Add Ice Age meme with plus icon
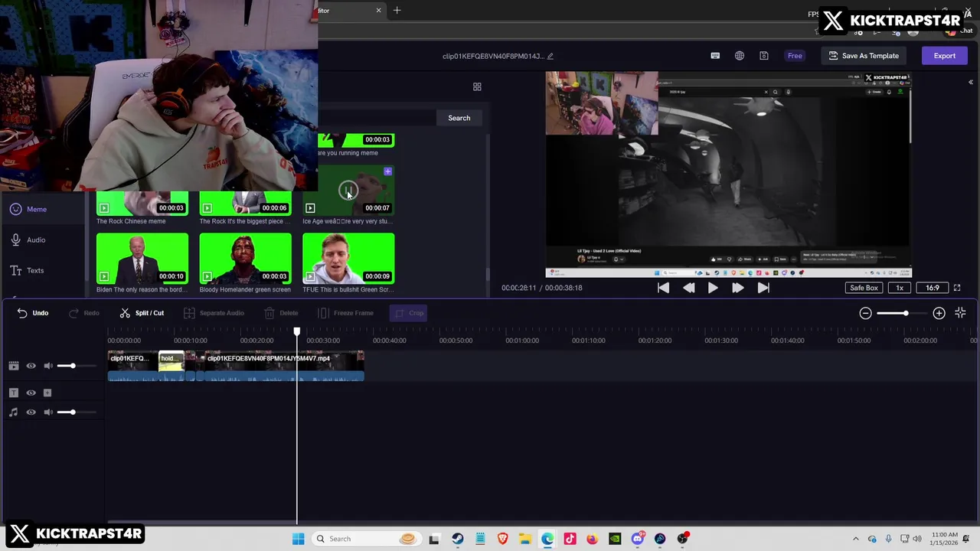Image resolution: width=980 pixels, height=551 pixels. pos(387,171)
